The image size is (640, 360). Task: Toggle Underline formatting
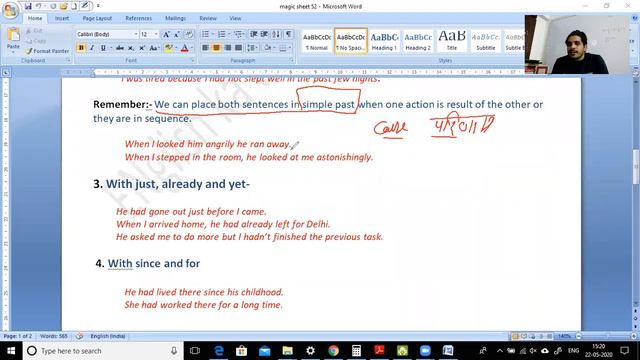tap(103, 48)
